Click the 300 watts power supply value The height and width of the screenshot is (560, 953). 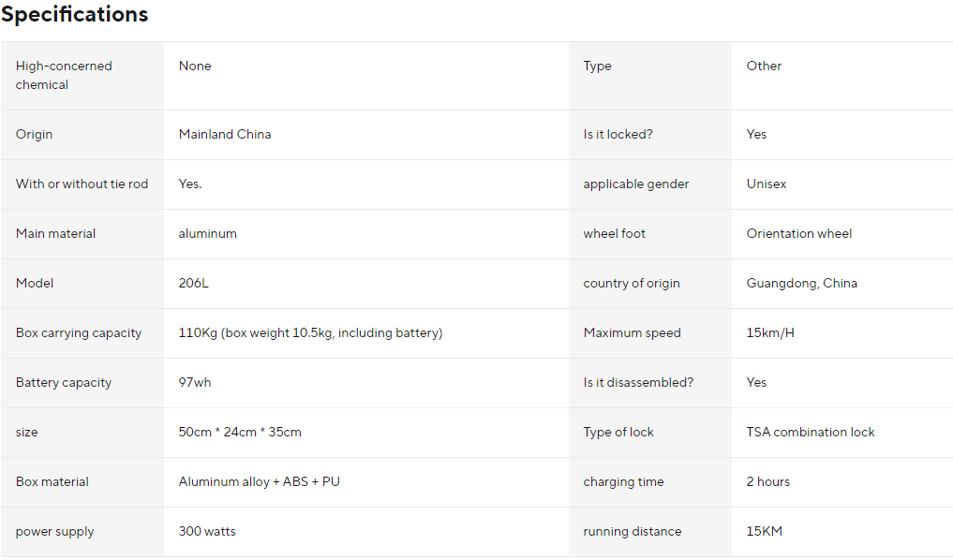[207, 531]
